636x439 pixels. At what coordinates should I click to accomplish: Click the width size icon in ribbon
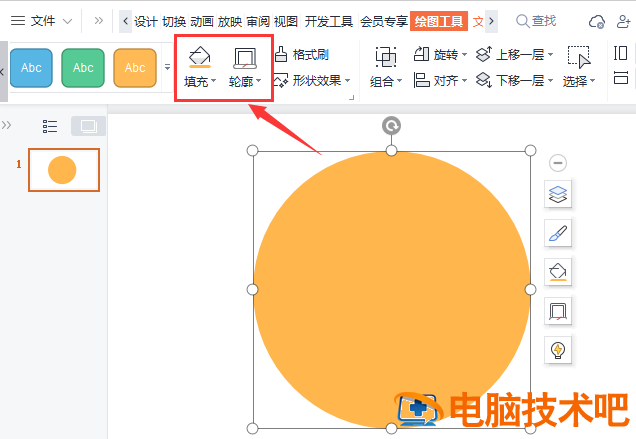click(x=621, y=77)
